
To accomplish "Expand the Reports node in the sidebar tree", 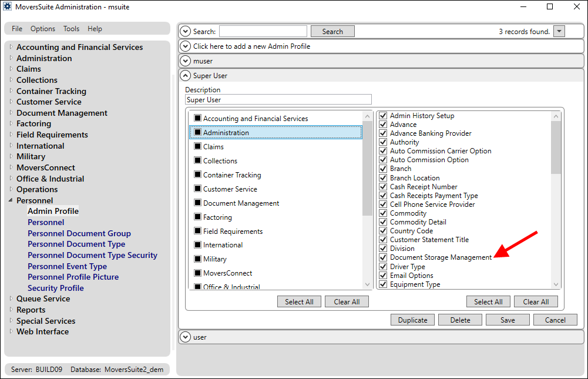I will pyautogui.click(x=11, y=310).
